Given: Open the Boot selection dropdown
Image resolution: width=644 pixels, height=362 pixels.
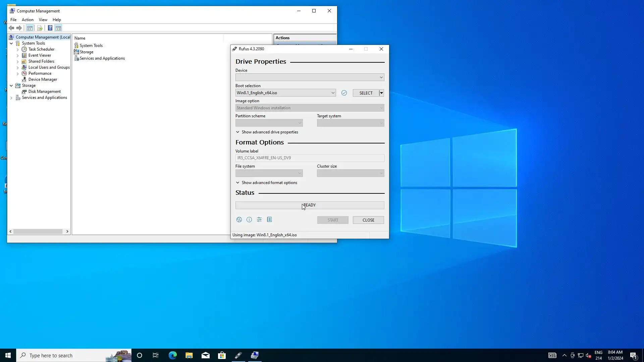Looking at the screenshot, I should (x=285, y=93).
